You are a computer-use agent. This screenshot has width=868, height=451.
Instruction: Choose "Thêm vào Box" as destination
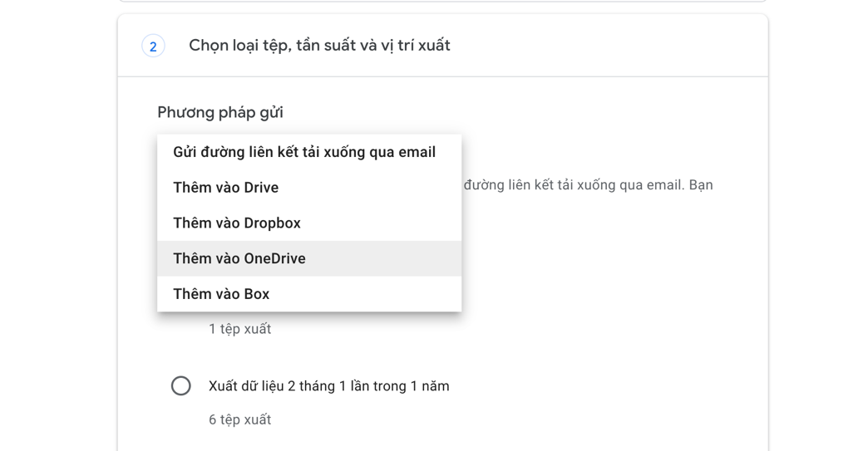309,293
